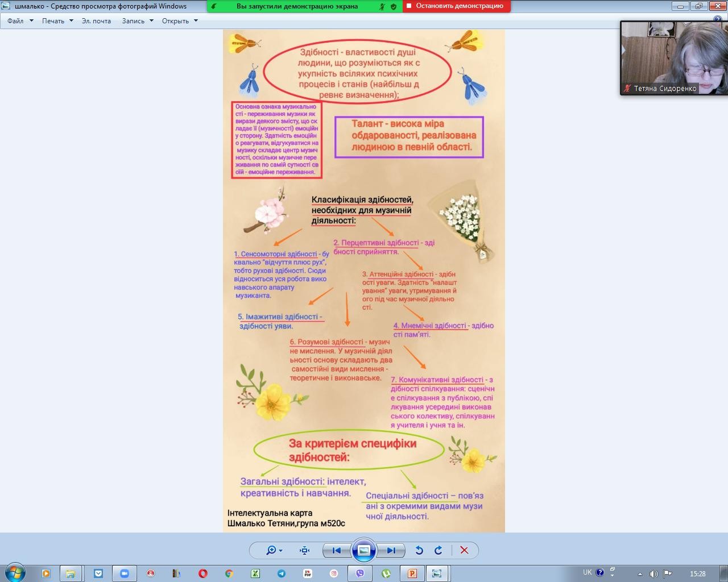Image resolution: width=728 pixels, height=582 pixels.
Task: Rotate the image clockwise
Action: tap(439, 550)
